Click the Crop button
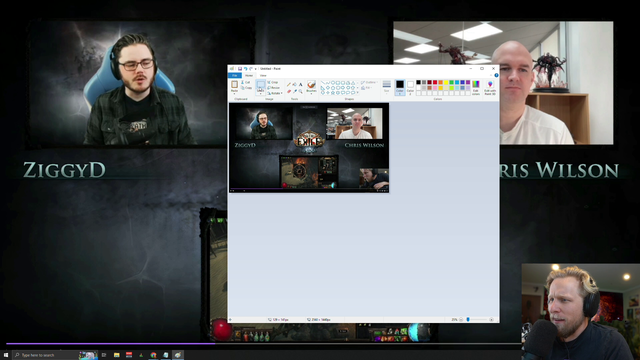 click(273, 82)
